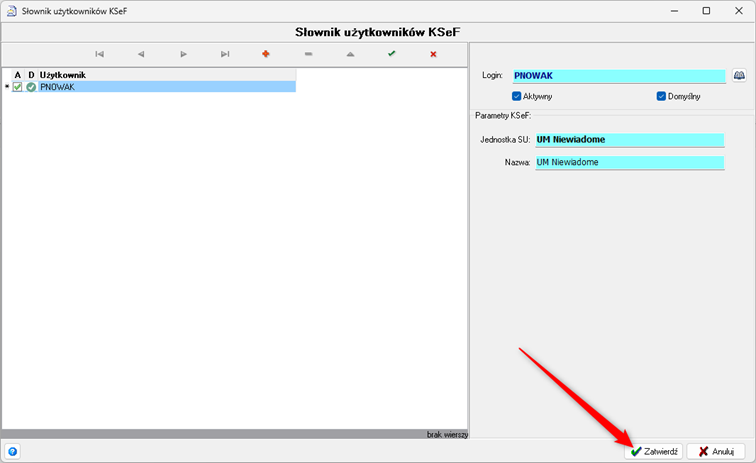Screen dimensions: 756x463
Task: Add a new user with red plus
Action: [x=266, y=54]
